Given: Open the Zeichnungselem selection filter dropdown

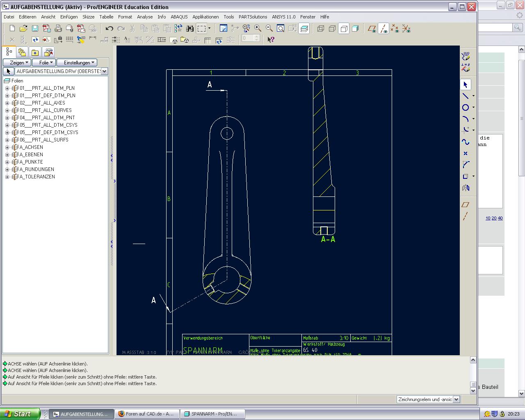Looking at the screenshot, I should coord(456,399).
